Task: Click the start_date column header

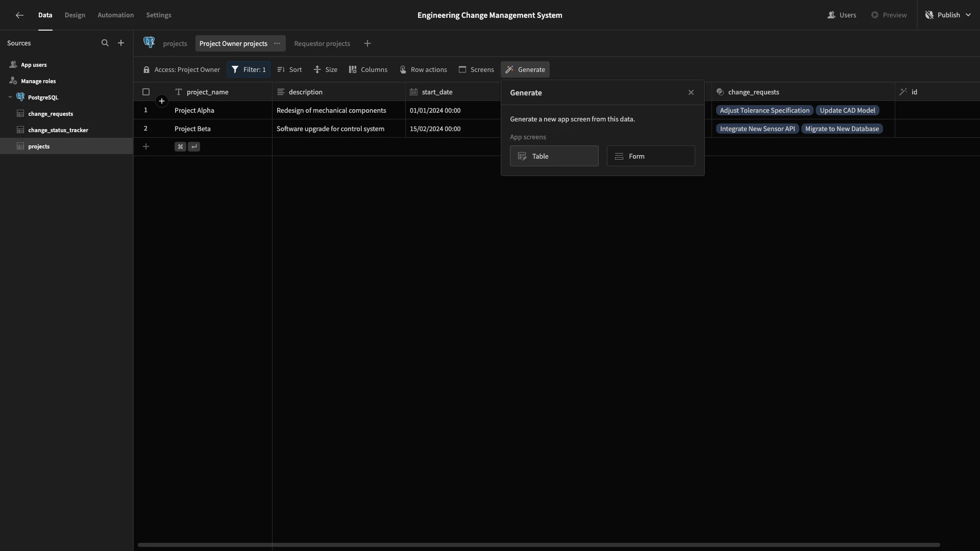Action: pos(453,92)
